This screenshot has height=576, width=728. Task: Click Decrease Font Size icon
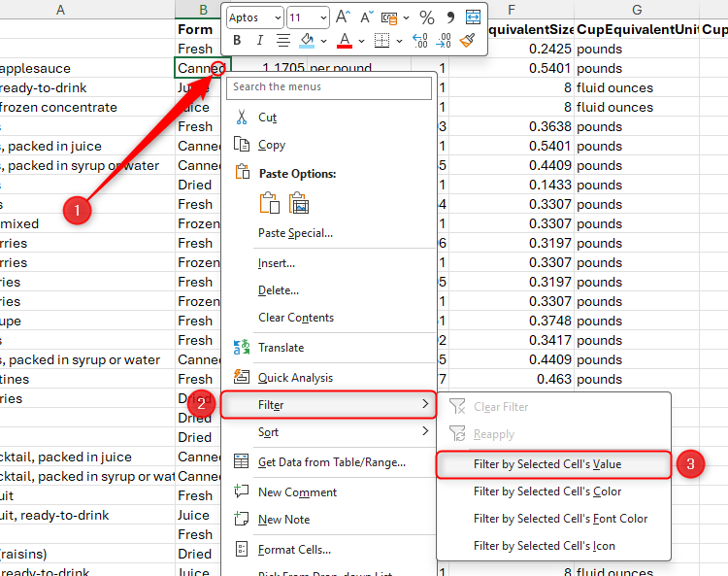[367, 17]
